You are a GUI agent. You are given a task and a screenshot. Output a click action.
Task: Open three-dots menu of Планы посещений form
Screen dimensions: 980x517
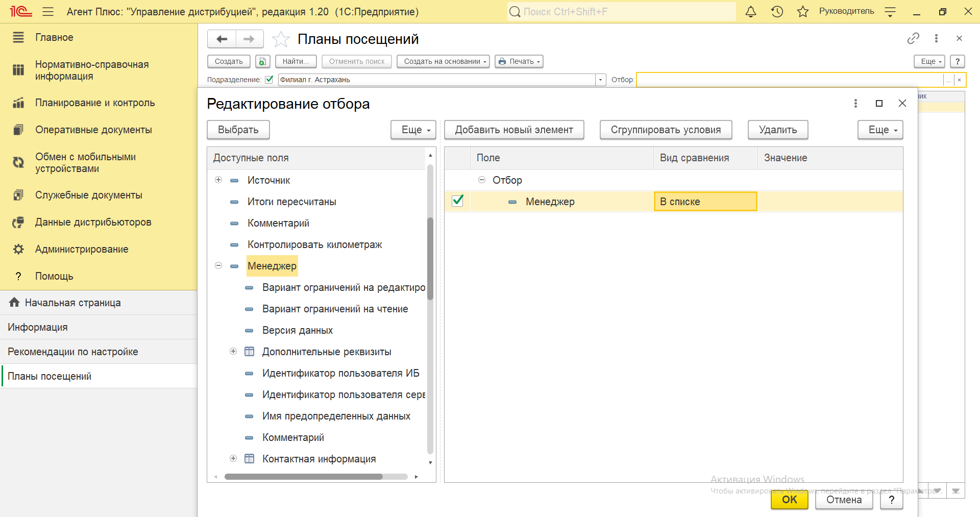coord(936,38)
